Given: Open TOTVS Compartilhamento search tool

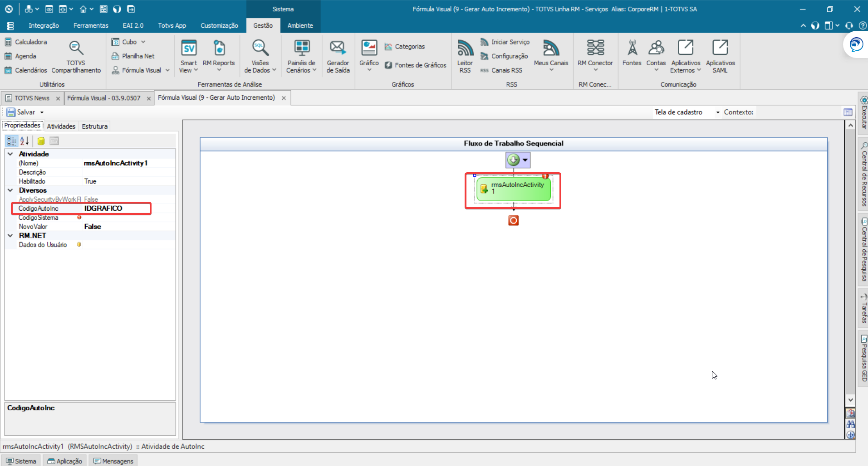Looking at the screenshot, I should coord(76,57).
